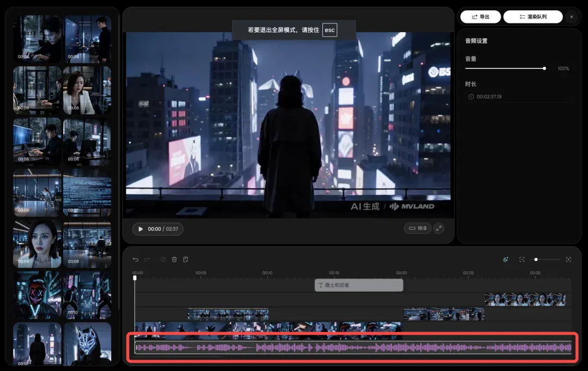
Task: Select the woman running in hall thumbnail
Action: click(x=37, y=192)
